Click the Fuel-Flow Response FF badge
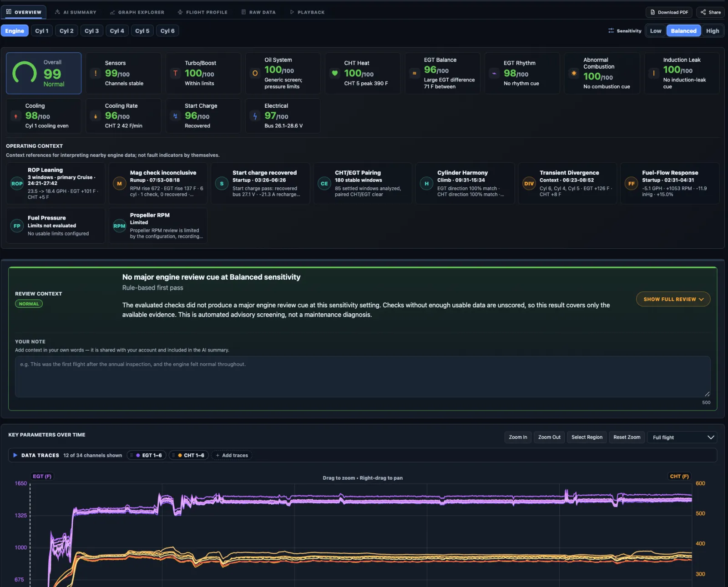This screenshot has height=587, width=728. [x=631, y=184]
